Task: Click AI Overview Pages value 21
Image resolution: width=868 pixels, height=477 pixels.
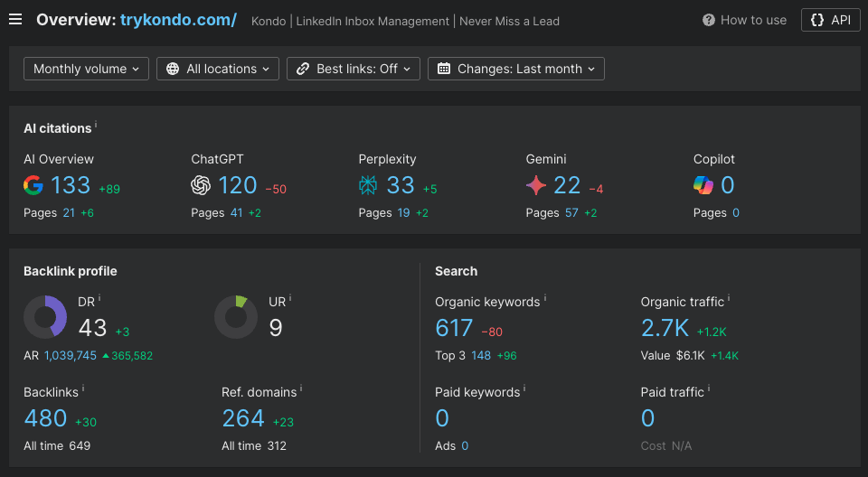Action: 69,213
